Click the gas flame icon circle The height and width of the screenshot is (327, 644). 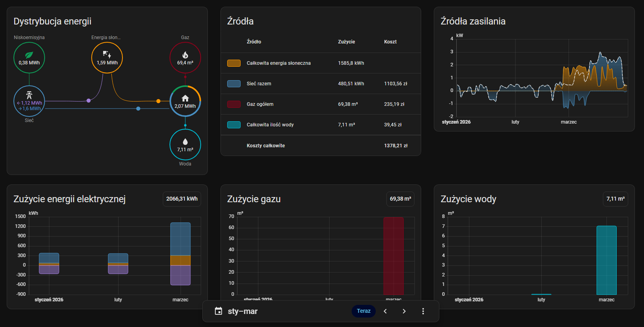(185, 58)
